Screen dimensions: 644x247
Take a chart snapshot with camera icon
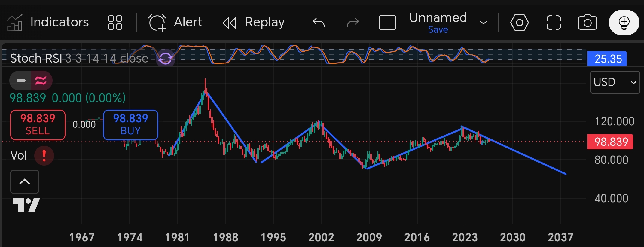point(588,23)
